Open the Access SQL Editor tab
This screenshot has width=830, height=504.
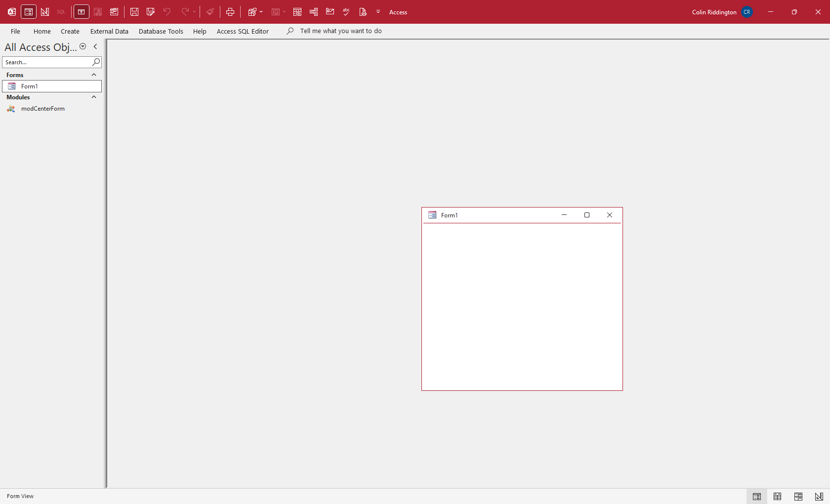[243, 31]
